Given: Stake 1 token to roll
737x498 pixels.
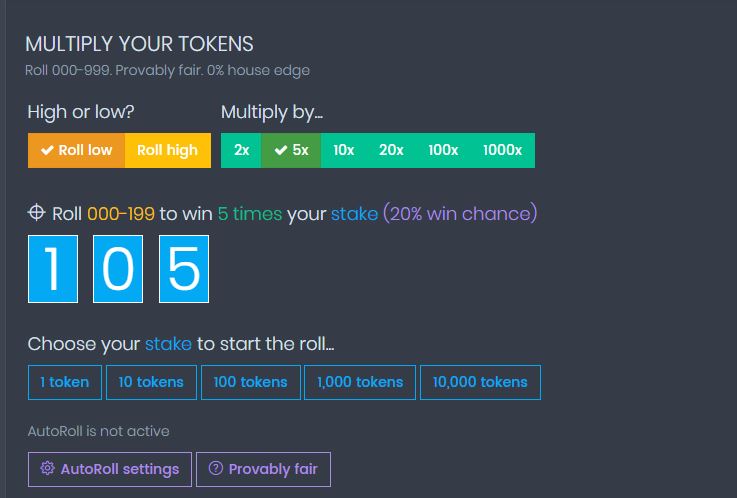Looking at the screenshot, I should pos(64,382).
